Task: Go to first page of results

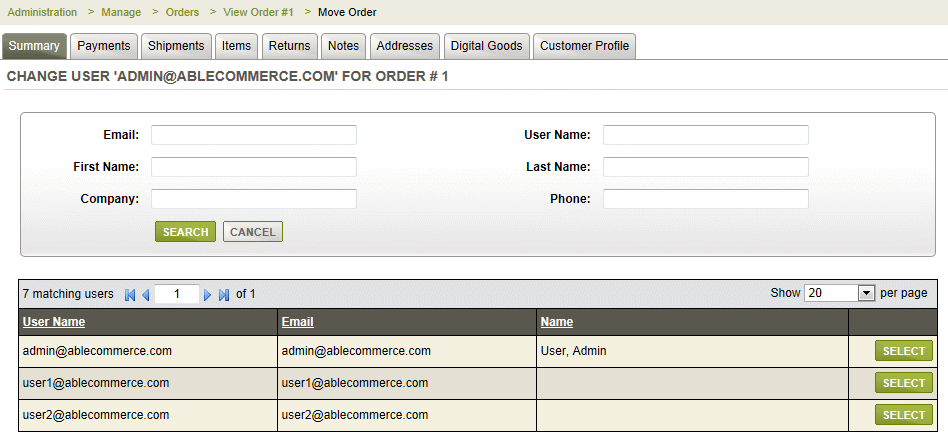Action: click(x=129, y=295)
